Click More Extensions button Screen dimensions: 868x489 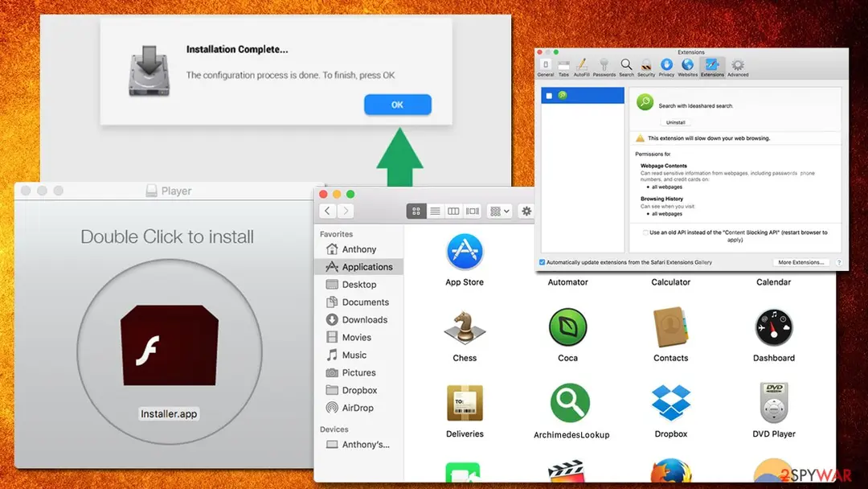(x=801, y=262)
